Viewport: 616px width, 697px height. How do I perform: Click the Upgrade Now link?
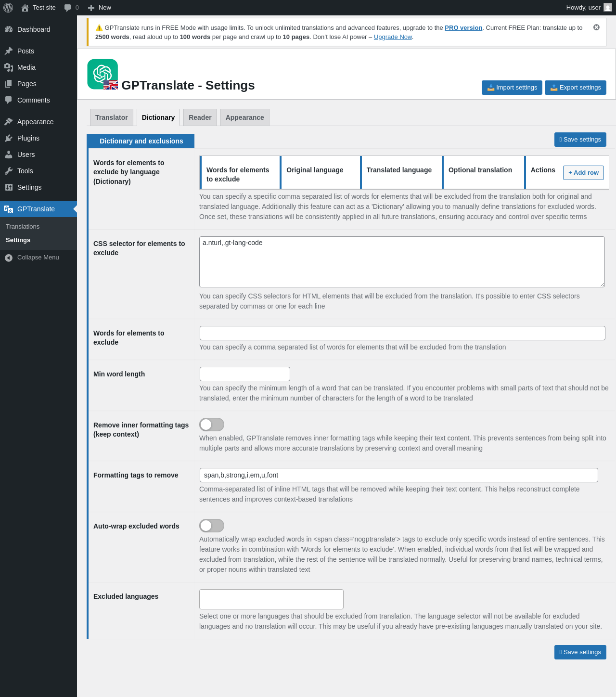pyautogui.click(x=393, y=37)
